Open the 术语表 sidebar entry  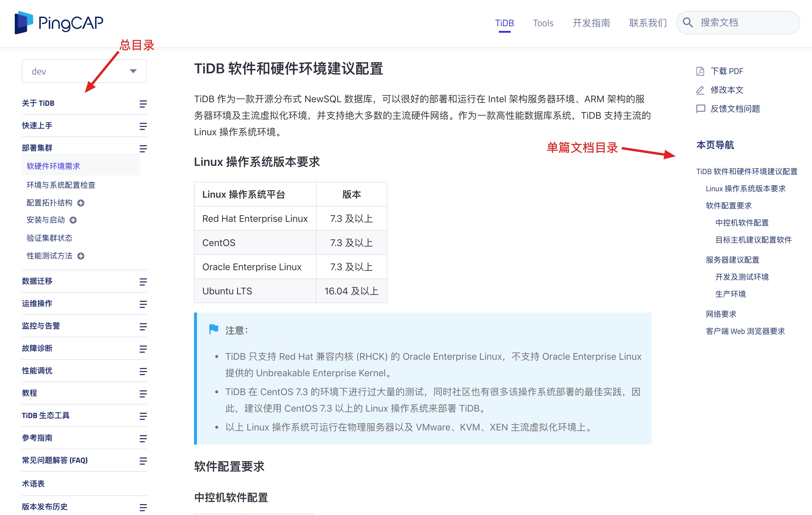pyautogui.click(x=33, y=484)
